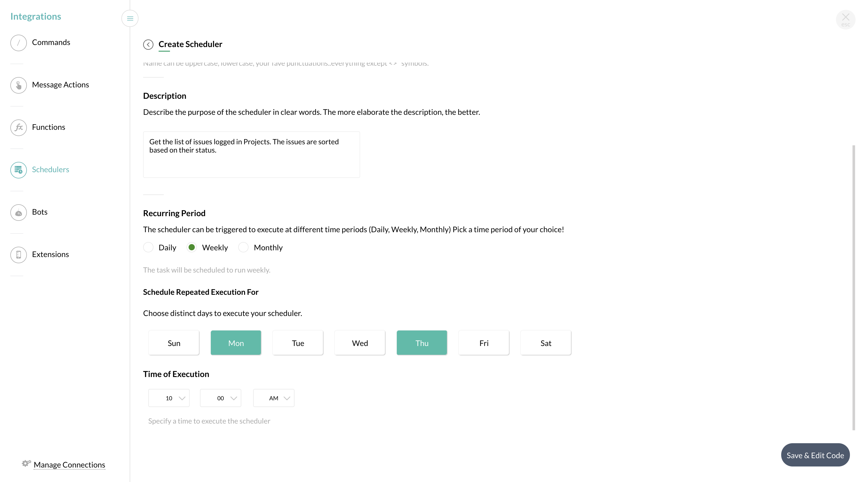Select the Daily recurring period option
The image size is (868, 482).
coord(148,247)
